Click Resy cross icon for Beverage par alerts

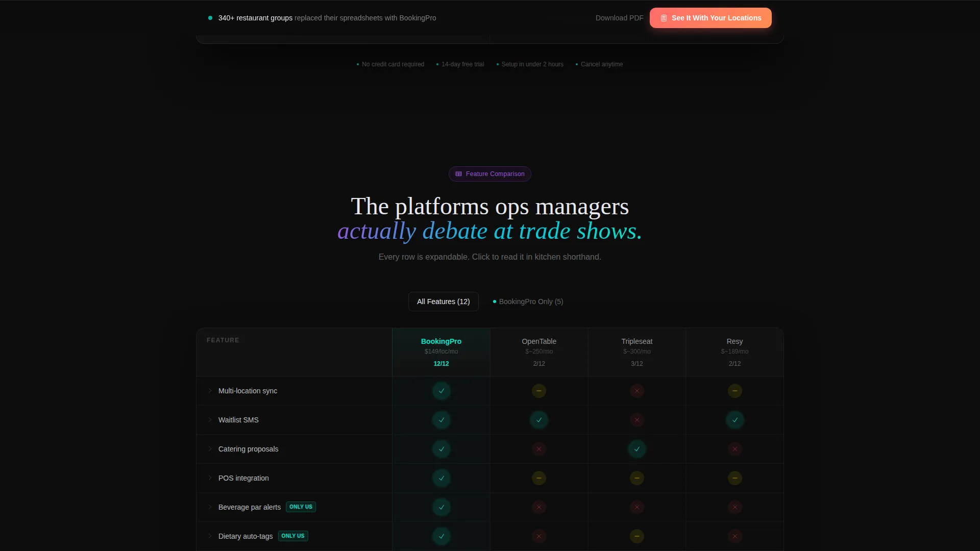[735, 507]
